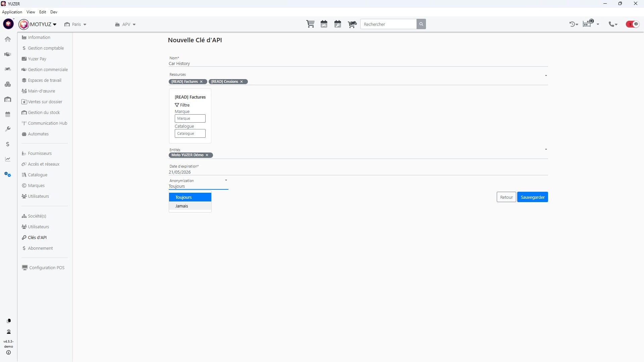Open the Edit menu
This screenshot has width=644, height=362.
(x=42, y=12)
